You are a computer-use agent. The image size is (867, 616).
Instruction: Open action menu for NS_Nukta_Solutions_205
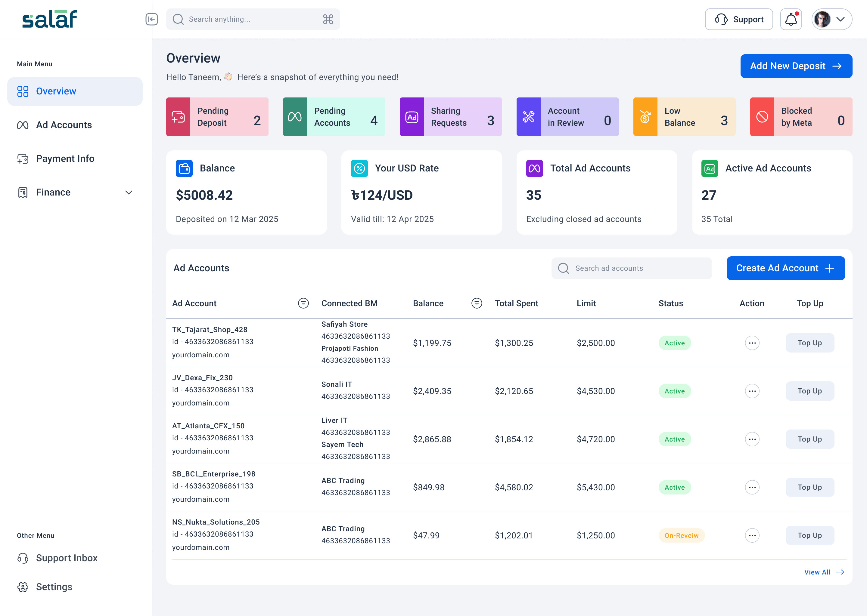click(x=752, y=535)
